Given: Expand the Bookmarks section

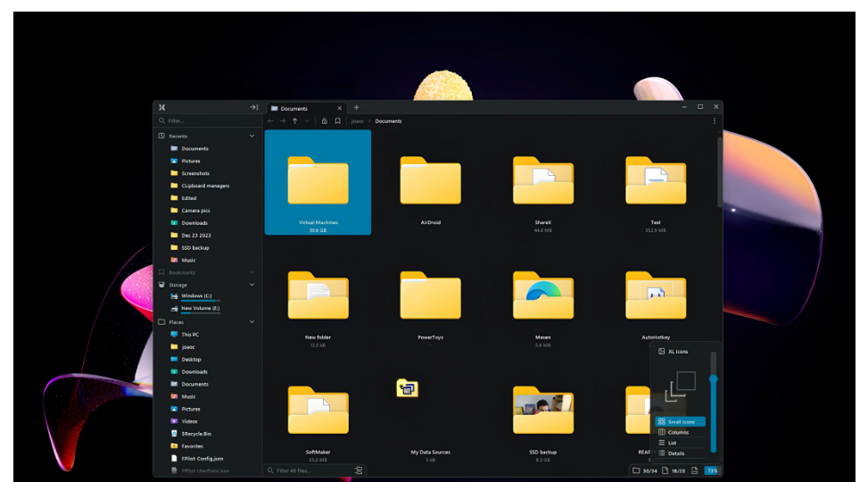Looking at the screenshot, I should (x=252, y=272).
